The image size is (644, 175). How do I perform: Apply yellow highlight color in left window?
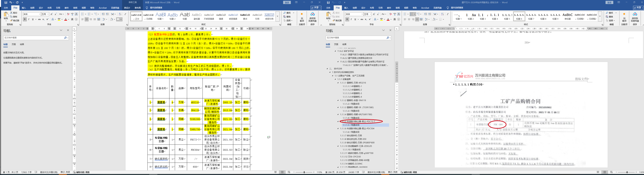(x=59, y=19)
